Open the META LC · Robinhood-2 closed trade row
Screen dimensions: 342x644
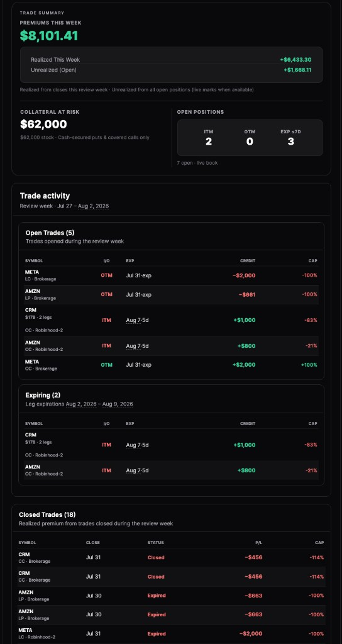[171, 634]
